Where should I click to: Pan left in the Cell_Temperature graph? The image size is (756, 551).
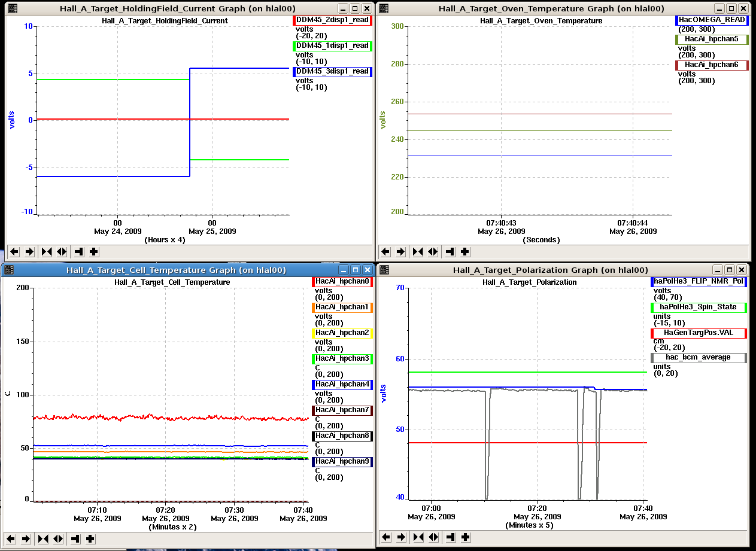click(x=10, y=538)
